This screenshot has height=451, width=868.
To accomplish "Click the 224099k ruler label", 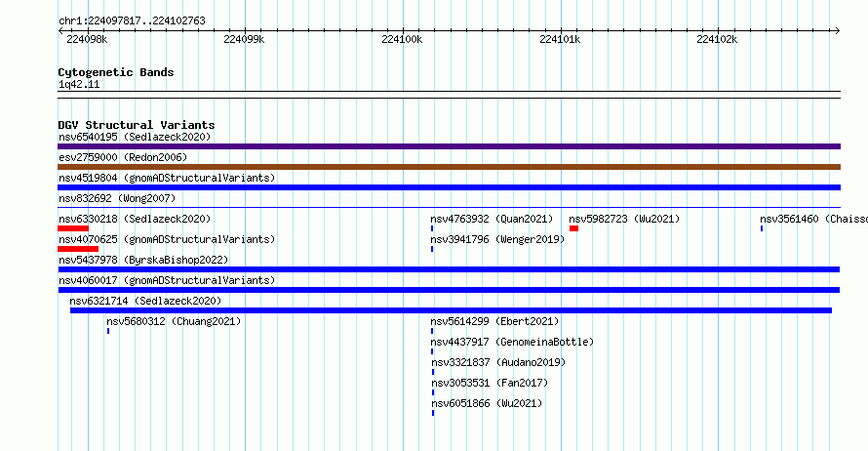I will pyautogui.click(x=244, y=39).
